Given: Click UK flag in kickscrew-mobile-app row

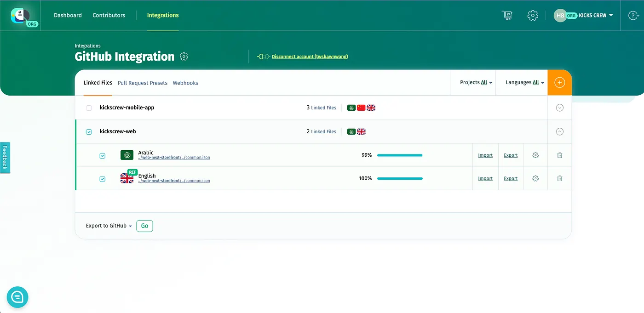Looking at the screenshot, I should [371, 108].
